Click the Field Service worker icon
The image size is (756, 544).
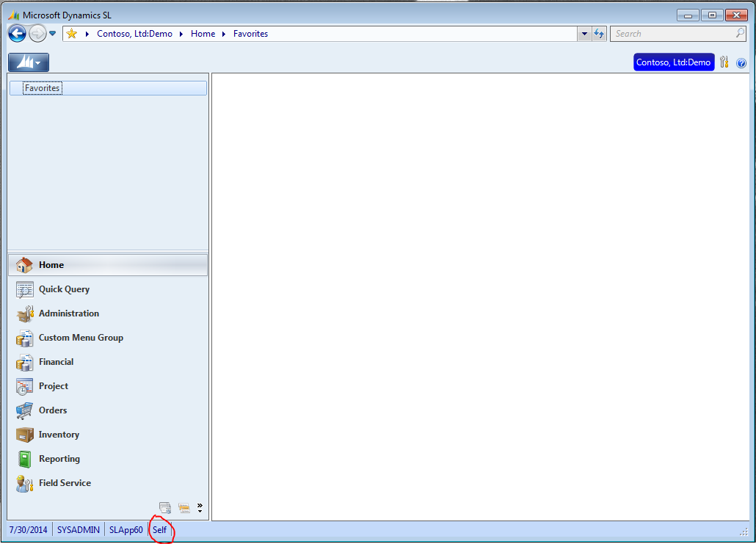point(25,483)
